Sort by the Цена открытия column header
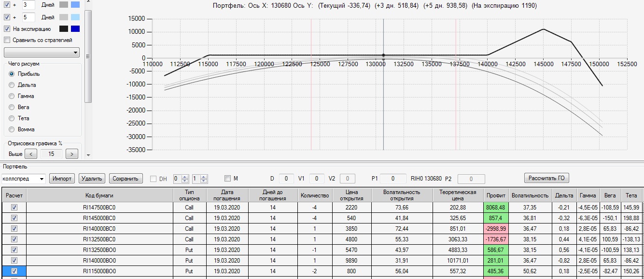The height and width of the screenshot is (279, 644). click(351, 195)
